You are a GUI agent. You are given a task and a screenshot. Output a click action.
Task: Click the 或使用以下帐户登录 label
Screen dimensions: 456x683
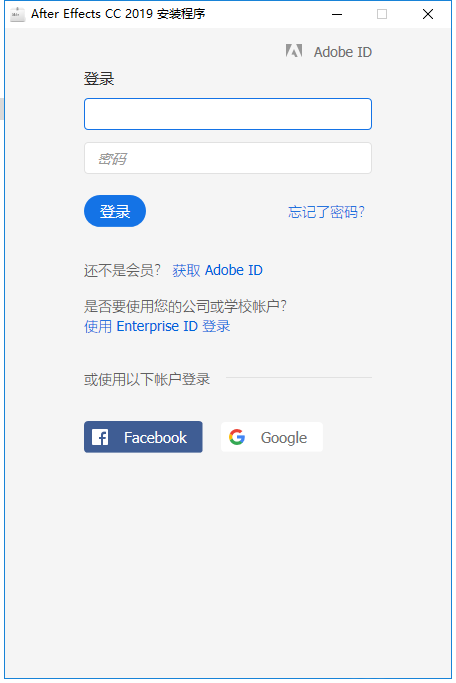pyautogui.click(x=147, y=379)
